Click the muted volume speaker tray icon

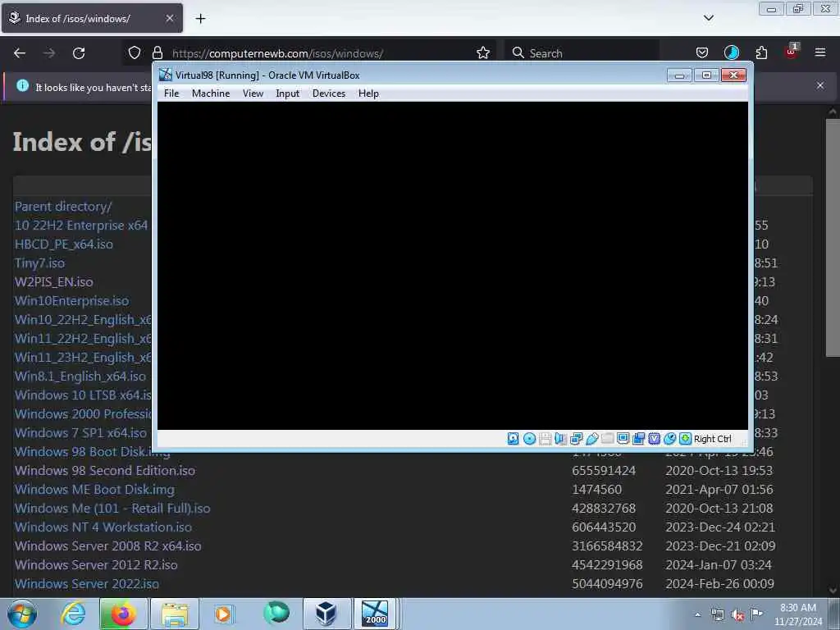[x=737, y=615]
